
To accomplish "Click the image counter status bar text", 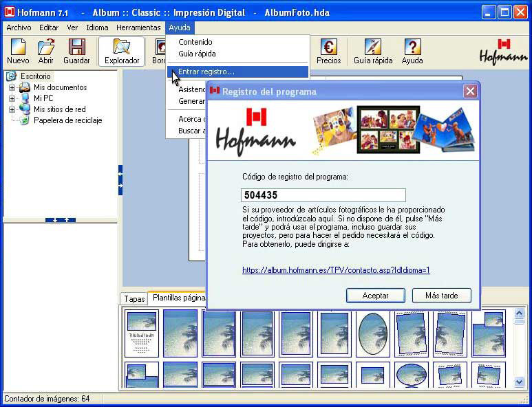I will coord(47,399).
